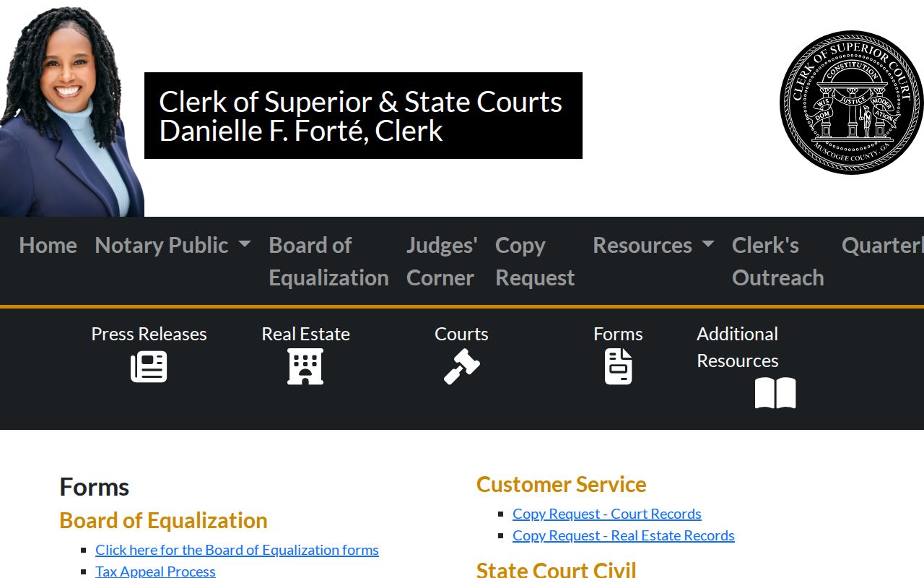
Task: Click the State Court Civil heading
Action: 557,569
